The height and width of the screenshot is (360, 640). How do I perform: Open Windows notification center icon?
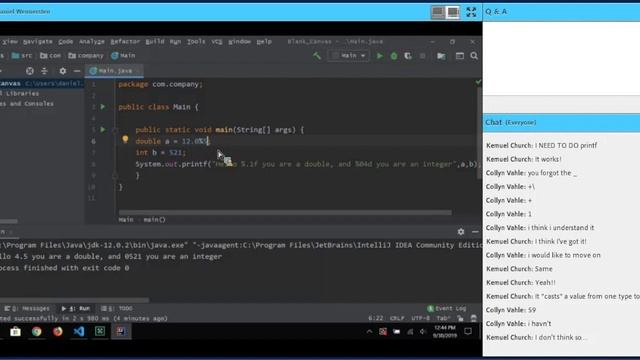468,331
